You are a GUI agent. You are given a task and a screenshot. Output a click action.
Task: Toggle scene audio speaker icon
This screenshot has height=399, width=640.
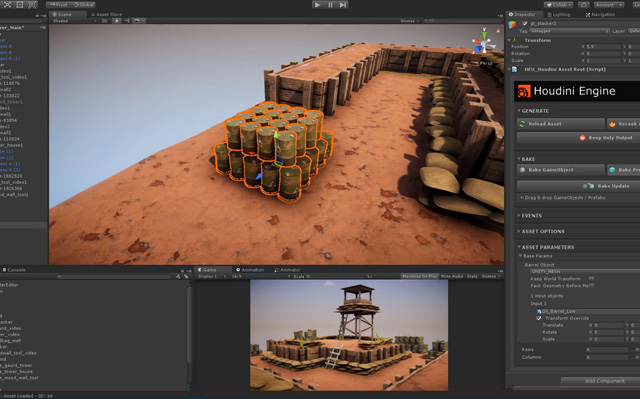click(127, 21)
